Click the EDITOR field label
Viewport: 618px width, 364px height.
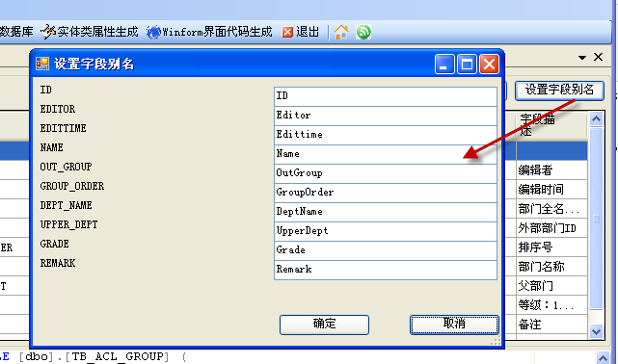coord(58,109)
